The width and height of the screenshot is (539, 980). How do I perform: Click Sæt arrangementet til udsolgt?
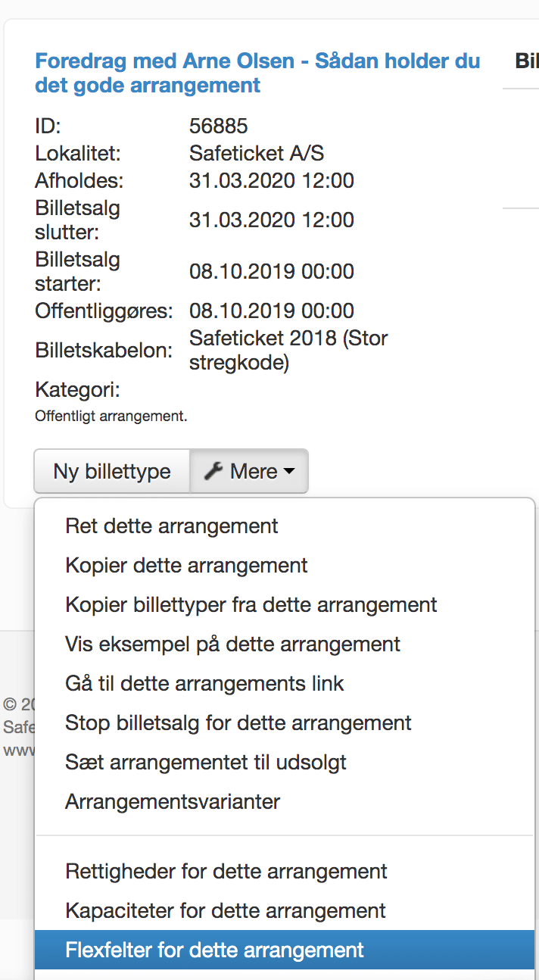tap(206, 762)
